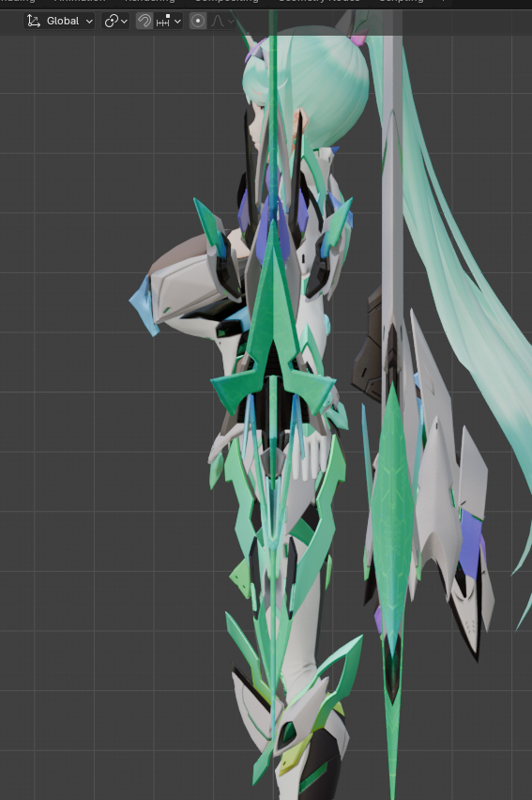Image resolution: width=532 pixels, height=800 pixels.
Task: Open the proportional editing falloff dropdown
Action: click(222, 21)
